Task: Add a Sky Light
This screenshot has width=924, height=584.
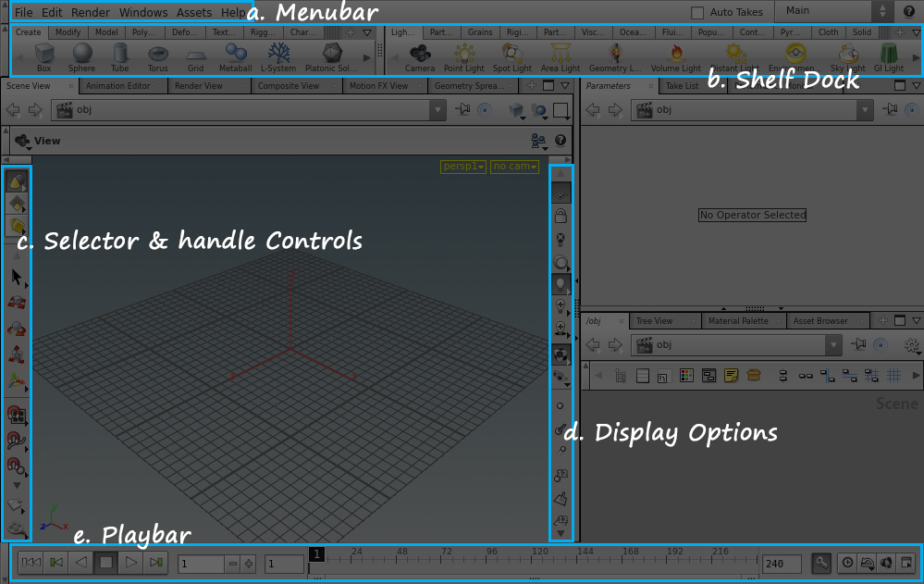Action: 848,57
